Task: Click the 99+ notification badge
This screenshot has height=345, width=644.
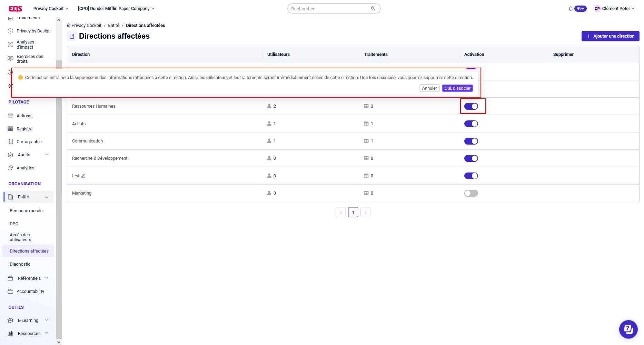Action: click(x=581, y=9)
